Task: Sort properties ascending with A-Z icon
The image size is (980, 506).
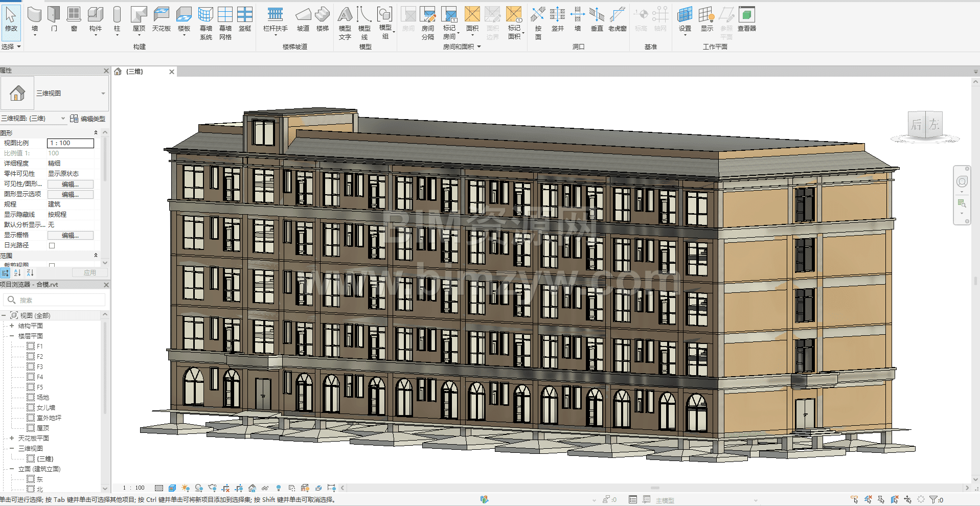Action: 17,273
